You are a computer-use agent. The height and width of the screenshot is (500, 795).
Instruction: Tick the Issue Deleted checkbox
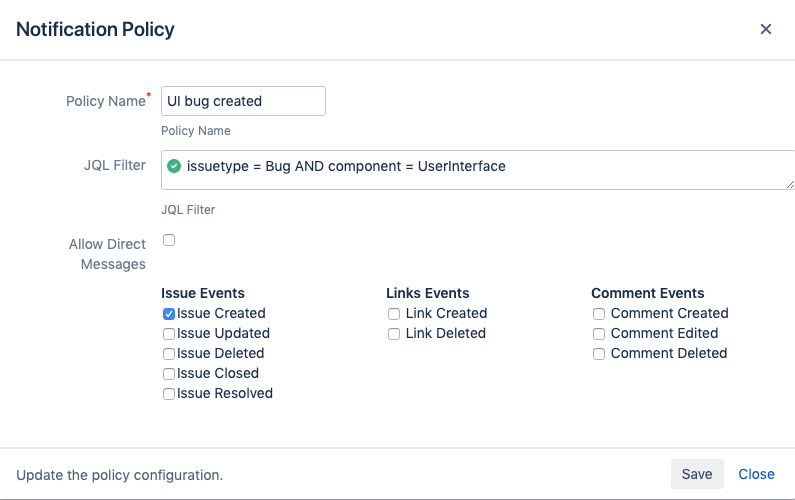(x=169, y=353)
